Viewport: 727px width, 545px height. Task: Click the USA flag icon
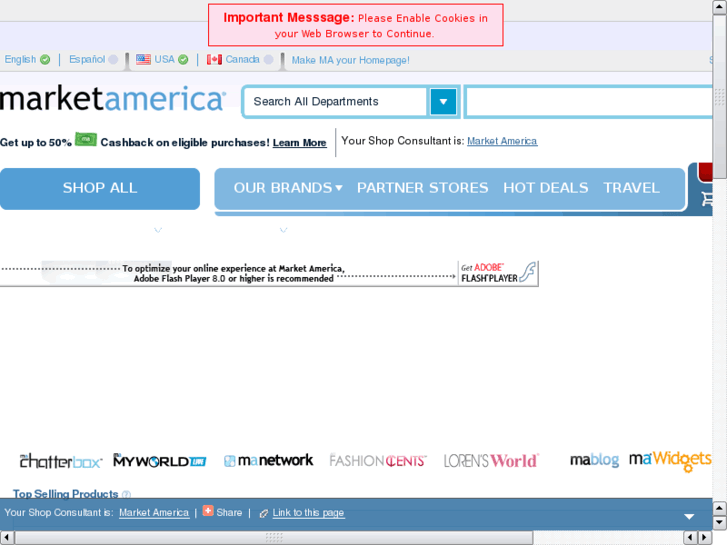(x=143, y=59)
